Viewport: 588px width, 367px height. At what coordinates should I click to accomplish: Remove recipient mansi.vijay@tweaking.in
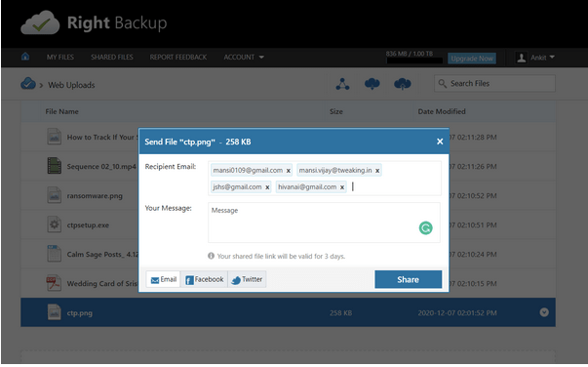point(377,171)
